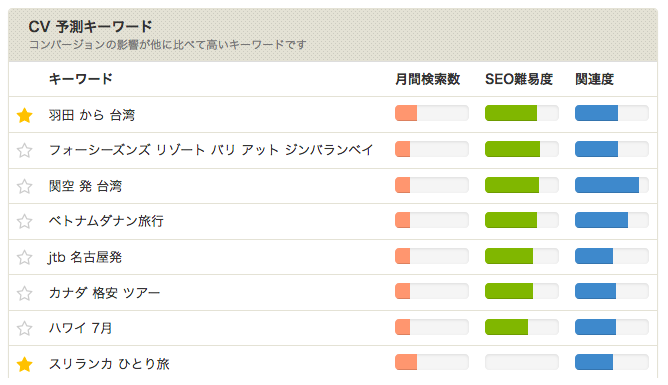Star the 関空 発 台湾 keyword
The height and width of the screenshot is (385, 668).
point(25,186)
